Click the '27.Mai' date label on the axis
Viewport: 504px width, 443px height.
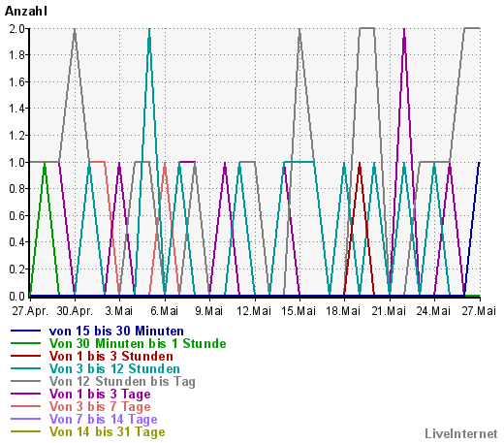click(x=479, y=311)
